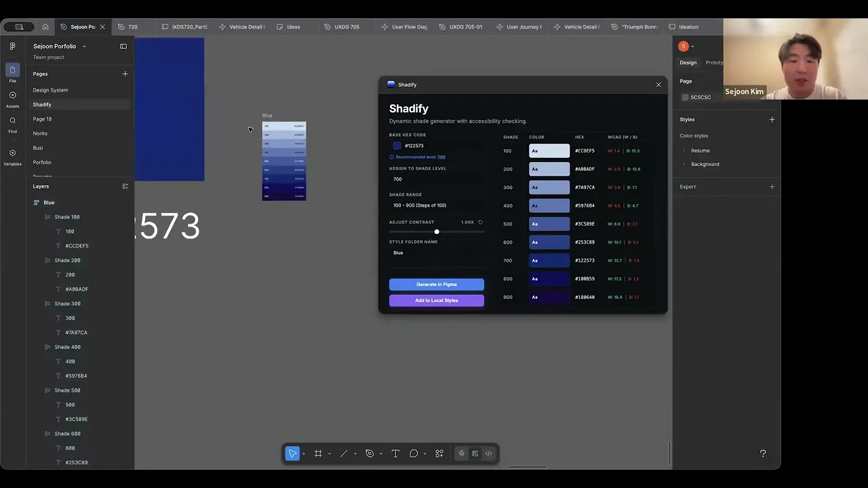Adjust the contrast slider handle
Screen dimensions: 868x488
click(x=437, y=232)
